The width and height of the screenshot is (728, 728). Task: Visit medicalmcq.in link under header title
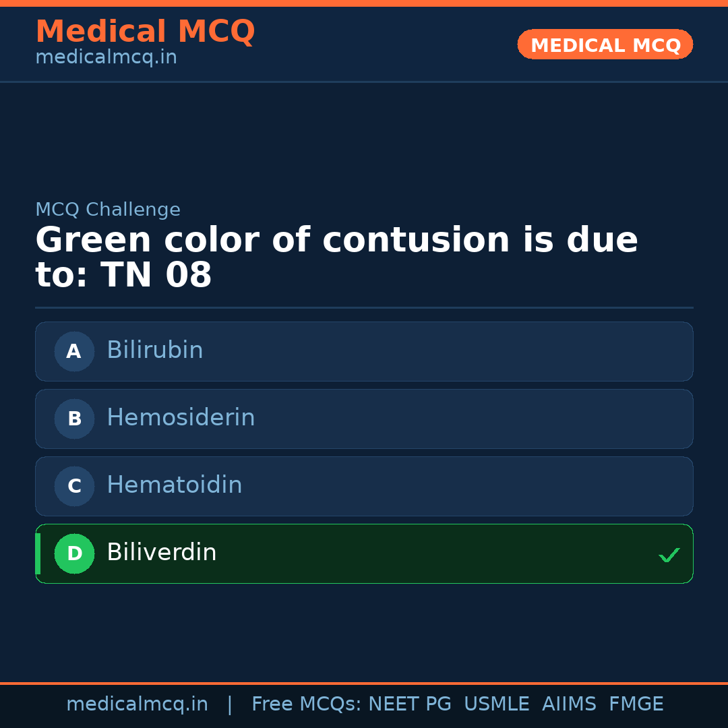tap(106, 58)
